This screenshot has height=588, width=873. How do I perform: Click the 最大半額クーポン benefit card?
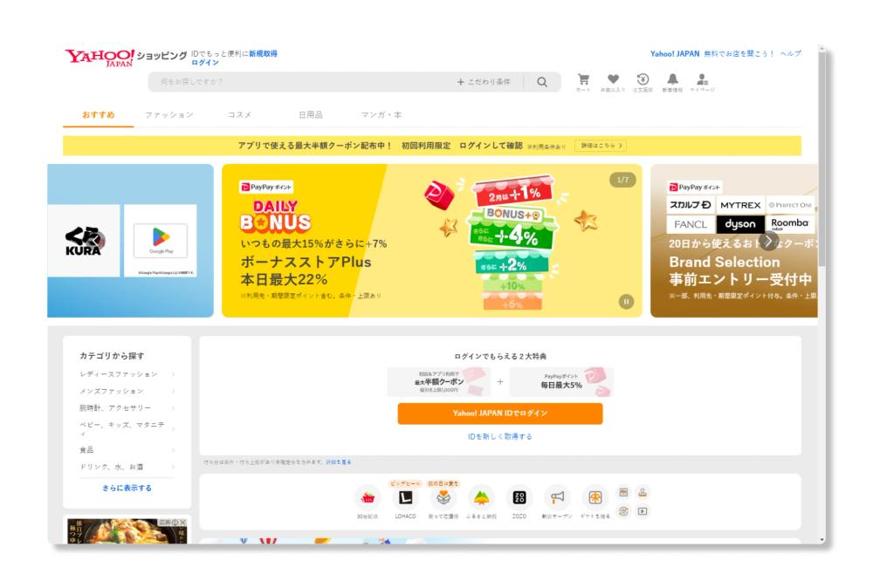tap(439, 381)
